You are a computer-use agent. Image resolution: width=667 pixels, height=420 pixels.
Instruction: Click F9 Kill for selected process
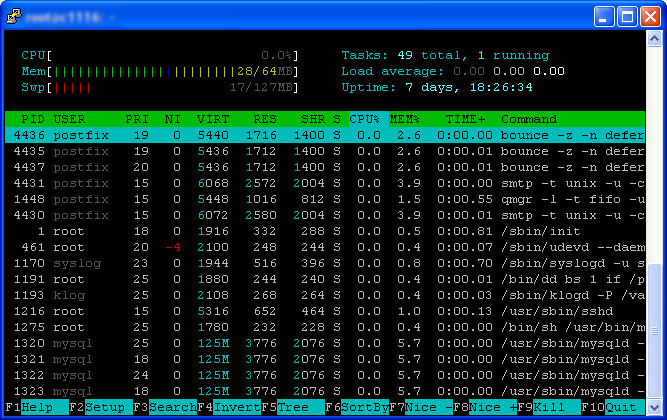pyautogui.click(x=549, y=407)
